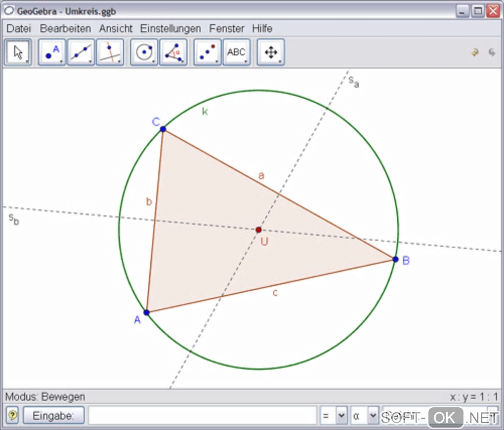Select the Perpendicular line tool
Viewport: 504px width, 430px height.
coord(110,52)
